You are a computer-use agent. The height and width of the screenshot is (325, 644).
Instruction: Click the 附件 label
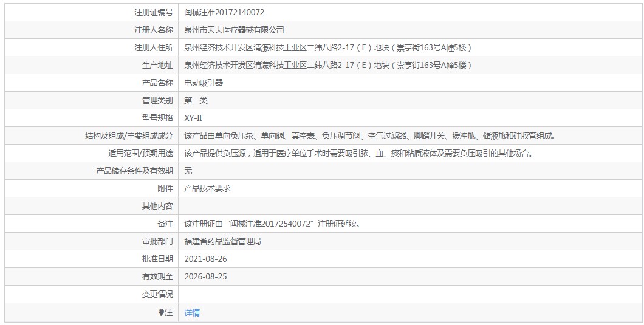click(165, 189)
